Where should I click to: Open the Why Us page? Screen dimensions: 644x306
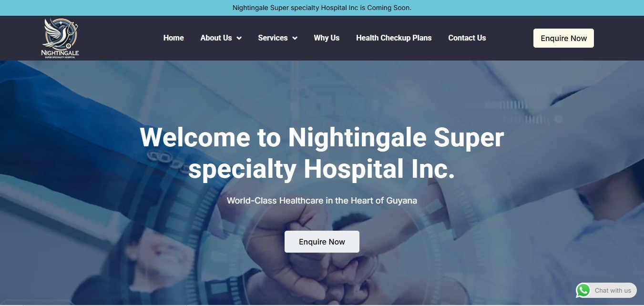[327, 38]
